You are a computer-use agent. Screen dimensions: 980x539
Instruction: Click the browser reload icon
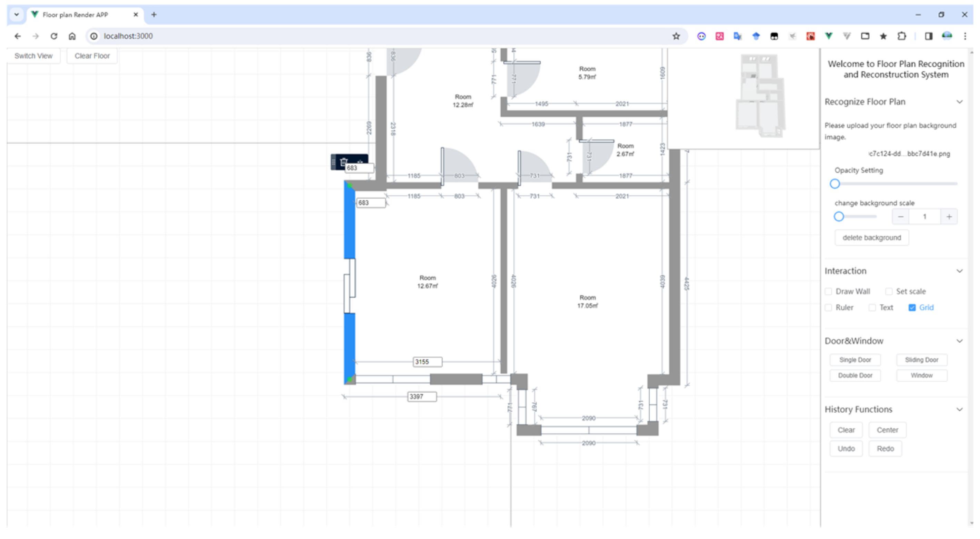(x=54, y=36)
